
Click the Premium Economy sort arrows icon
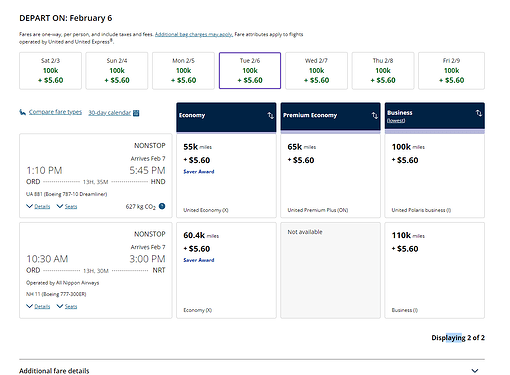(375, 115)
